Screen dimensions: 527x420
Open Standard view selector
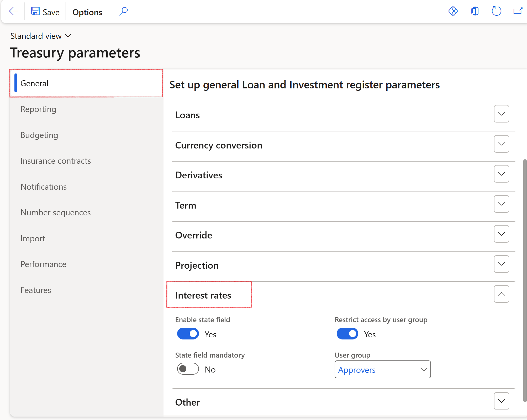[41, 36]
